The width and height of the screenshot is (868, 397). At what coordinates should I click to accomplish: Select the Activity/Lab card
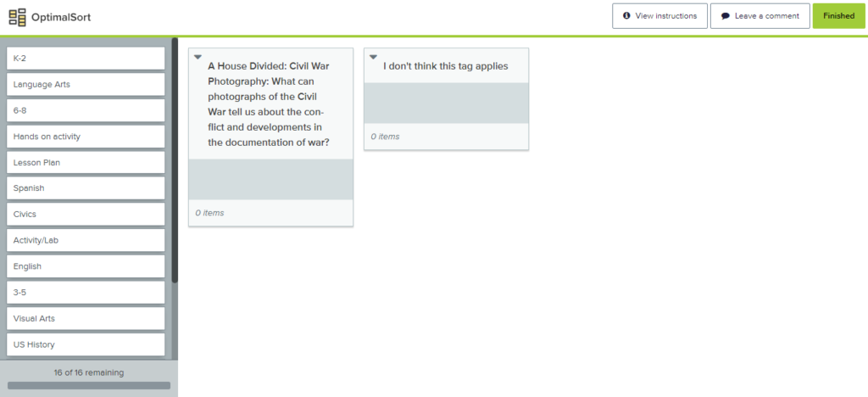pyautogui.click(x=86, y=240)
